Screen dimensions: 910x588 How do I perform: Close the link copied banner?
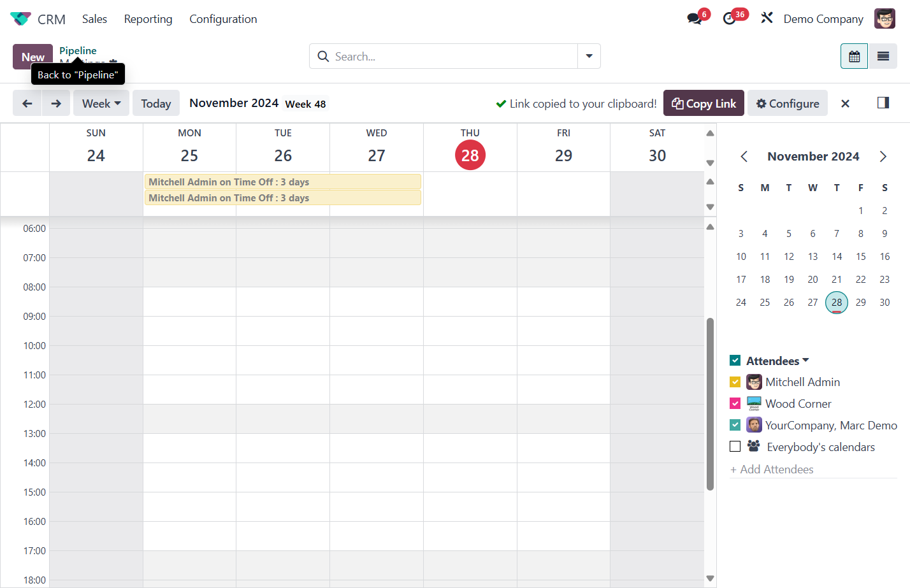(x=845, y=103)
